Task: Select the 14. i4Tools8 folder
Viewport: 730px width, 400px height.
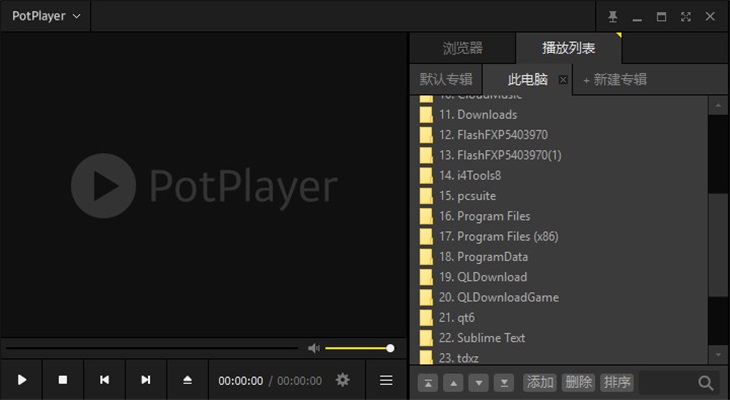Action: pos(559,176)
